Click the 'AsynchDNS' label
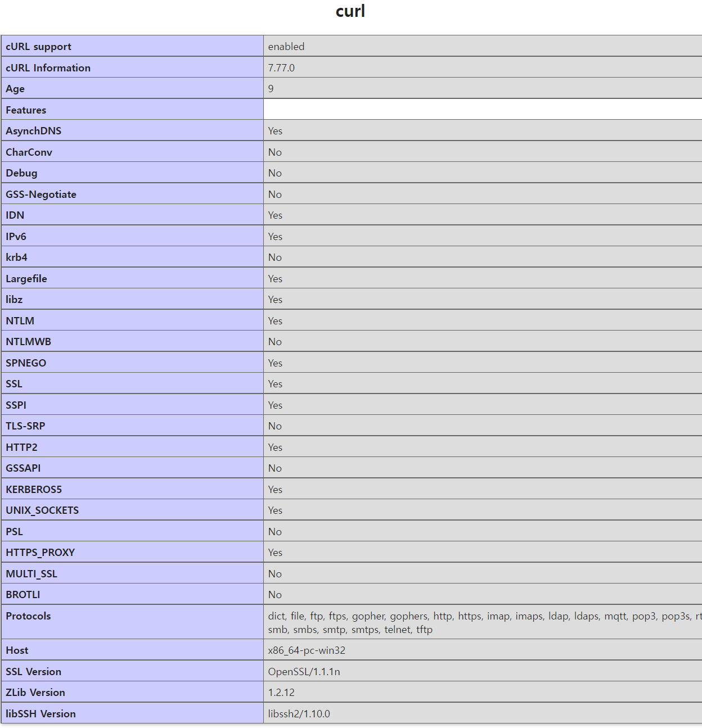This screenshot has width=702, height=728. [x=34, y=131]
